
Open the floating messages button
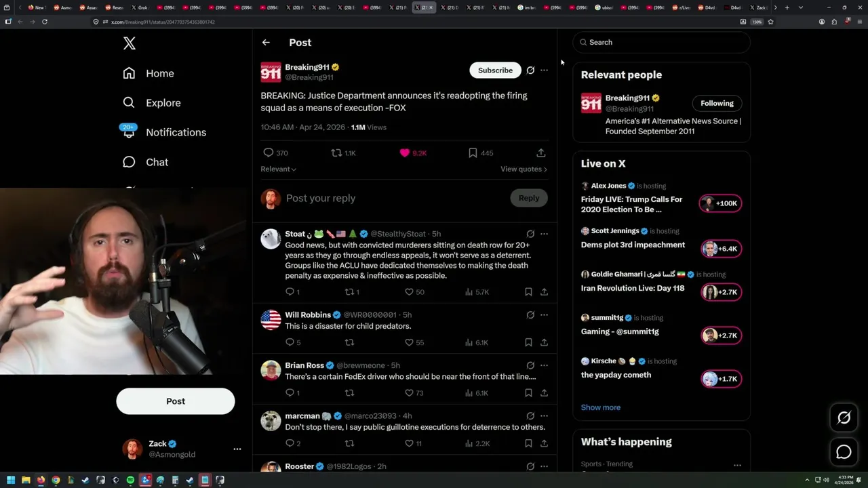(x=844, y=452)
